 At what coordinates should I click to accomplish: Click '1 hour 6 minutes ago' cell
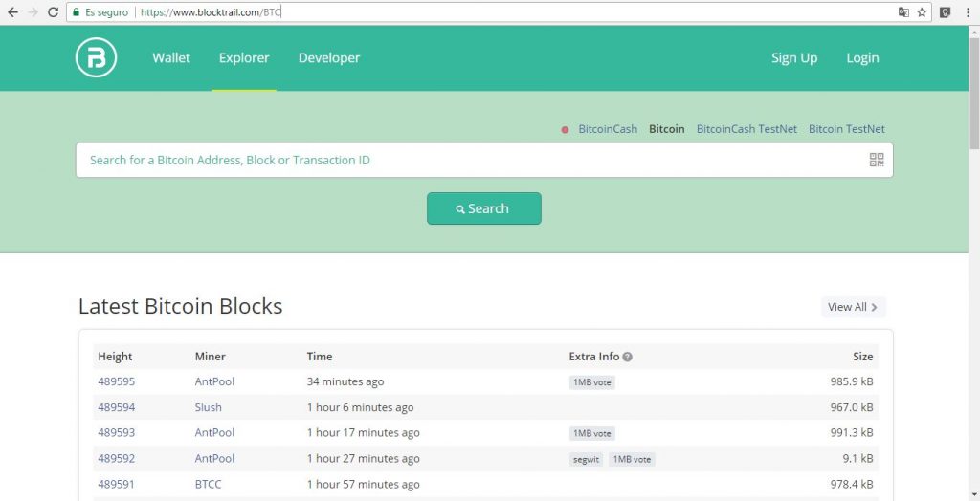pos(360,407)
